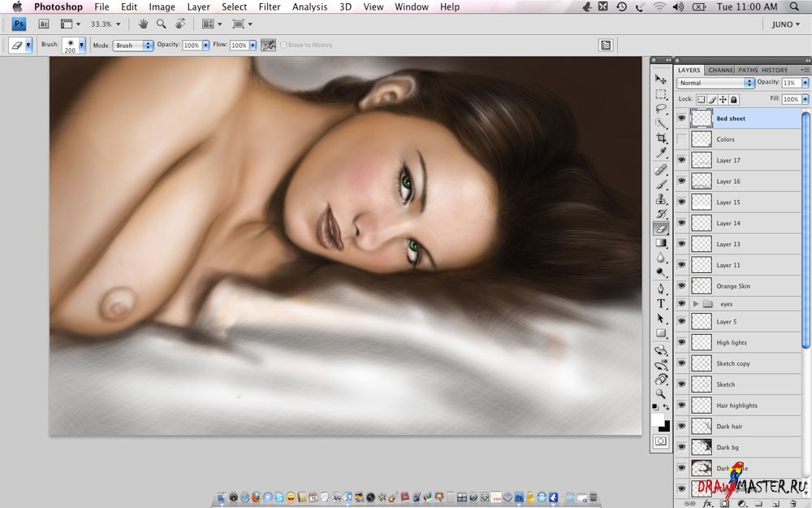Switch to the Paths tab
Image resolution: width=812 pixels, height=508 pixels.
pyautogui.click(x=747, y=70)
